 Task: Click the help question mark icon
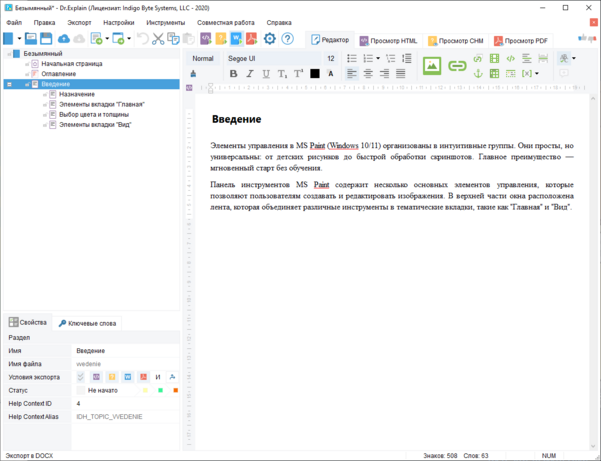(x=287, y=39)
